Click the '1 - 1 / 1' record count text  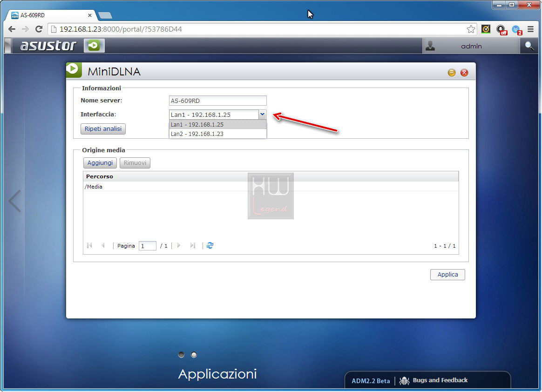[x=445, y=246]
